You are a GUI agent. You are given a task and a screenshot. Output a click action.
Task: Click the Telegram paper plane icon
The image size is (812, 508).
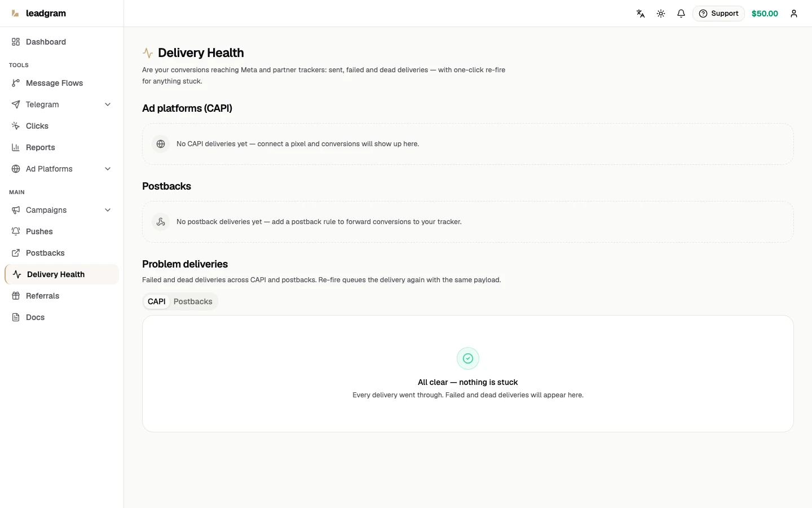tap(16, 104)
